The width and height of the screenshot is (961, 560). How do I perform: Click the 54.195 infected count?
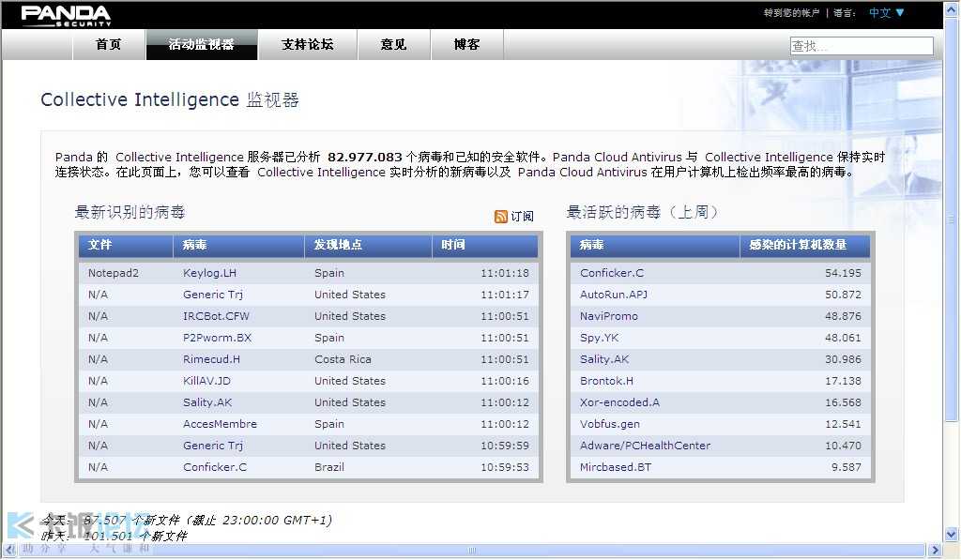click(x=843, y=273)
